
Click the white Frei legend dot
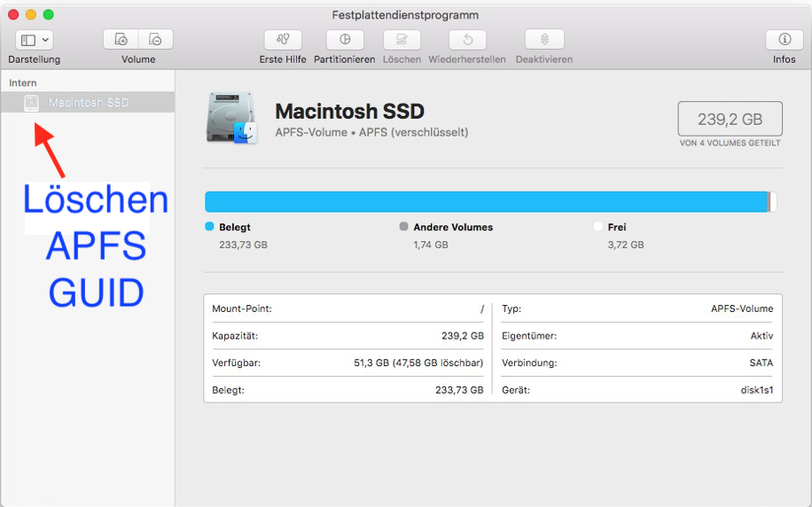coord(598,227)
